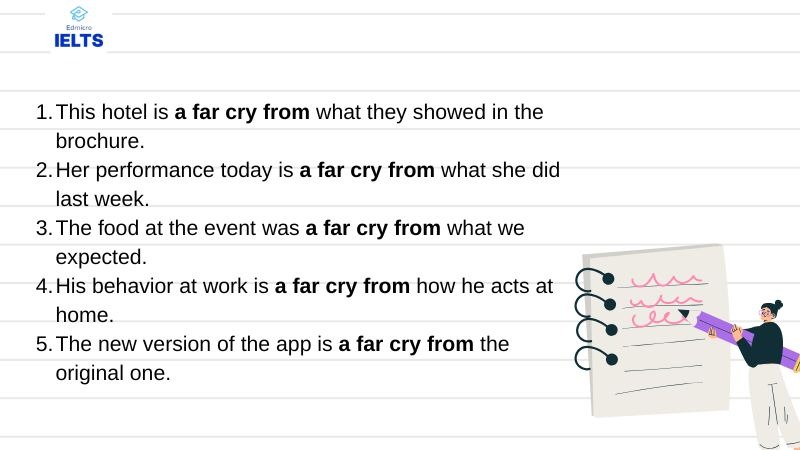Select the bold phrase in sentence one
The image size is (800, 450).
[x=242, y=112]
